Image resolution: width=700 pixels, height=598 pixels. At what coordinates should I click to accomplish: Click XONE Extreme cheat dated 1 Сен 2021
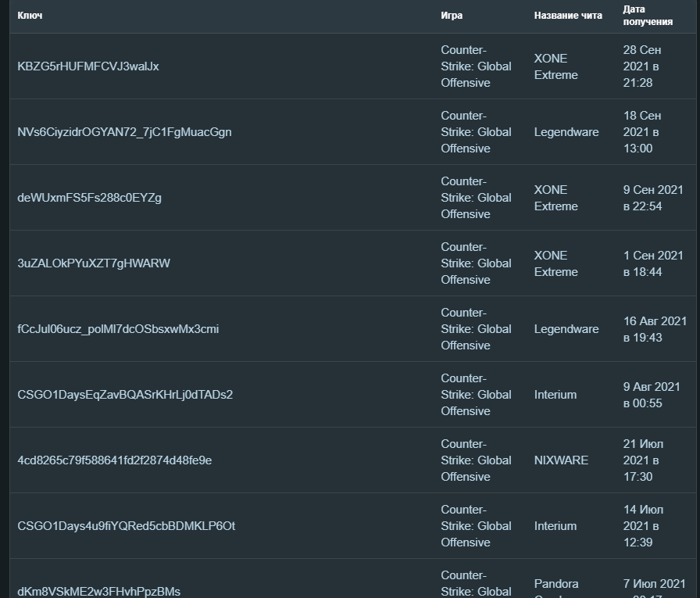(555, 263)
